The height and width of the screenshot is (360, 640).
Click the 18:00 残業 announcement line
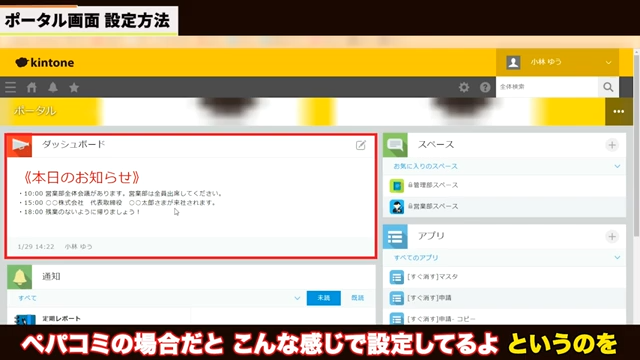point(80,212)
